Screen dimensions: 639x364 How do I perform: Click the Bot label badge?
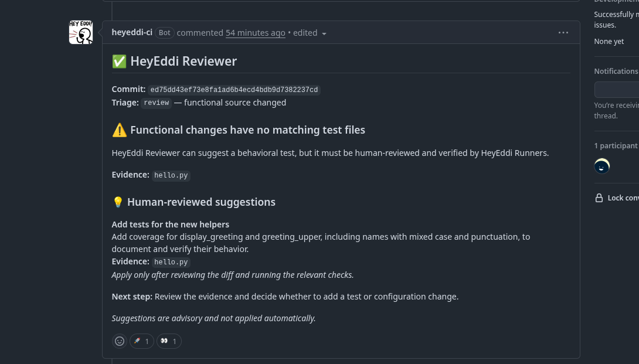point(165,33)
